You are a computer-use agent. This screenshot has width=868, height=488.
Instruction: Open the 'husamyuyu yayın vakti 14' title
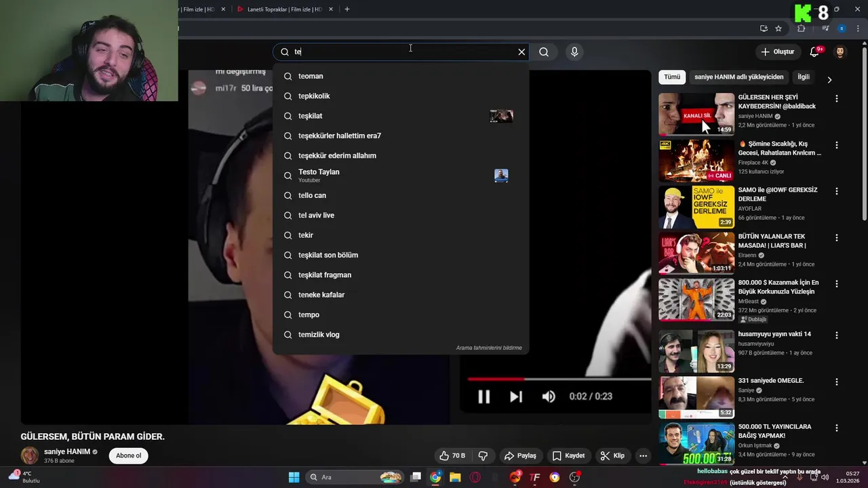(x=774, y=334)
